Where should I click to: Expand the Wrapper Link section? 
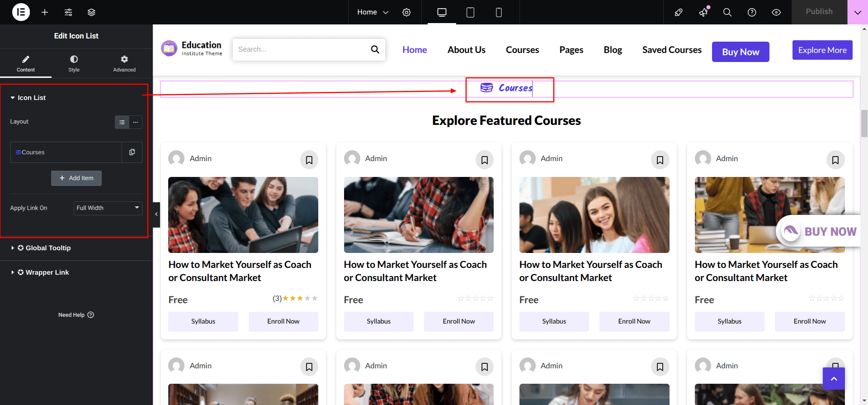[40, 272]
